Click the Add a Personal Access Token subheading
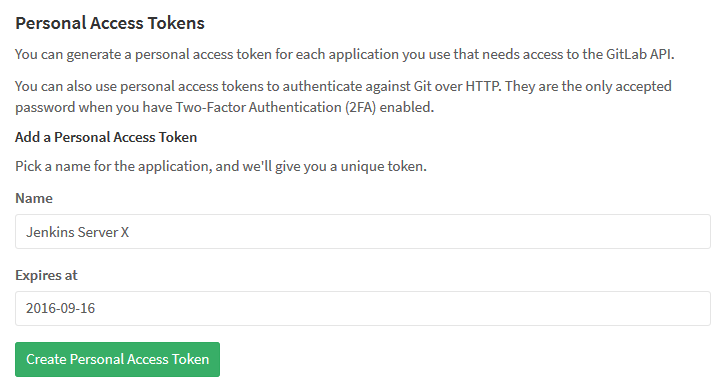The height and width of the screenshot is (383, 725). [106, 137]
